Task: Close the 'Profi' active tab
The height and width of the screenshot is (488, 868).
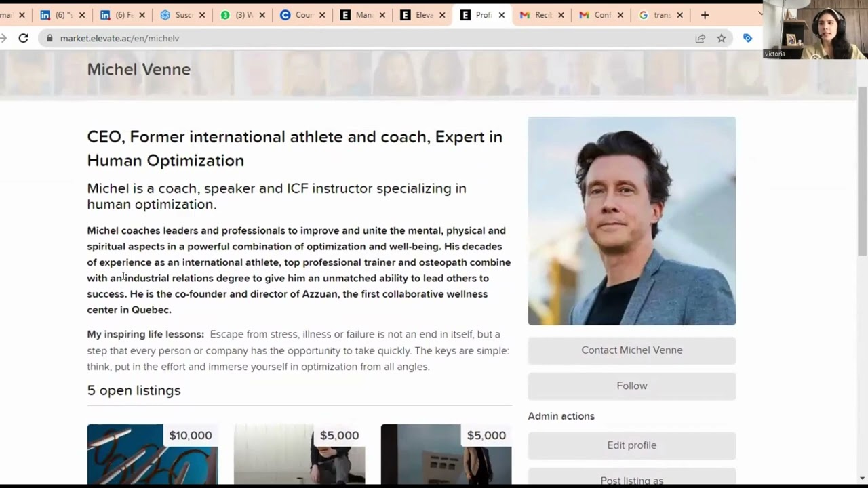Action: [x=502, y=15]
